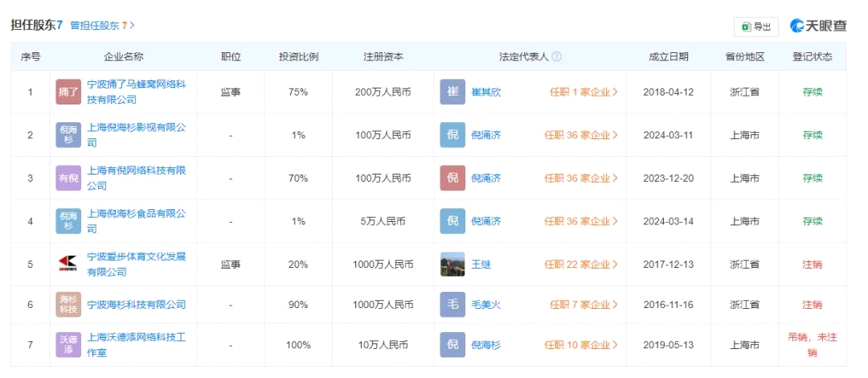
Task: Click the 海杉科技 company logo icon
Action: [x=68, y=304]
